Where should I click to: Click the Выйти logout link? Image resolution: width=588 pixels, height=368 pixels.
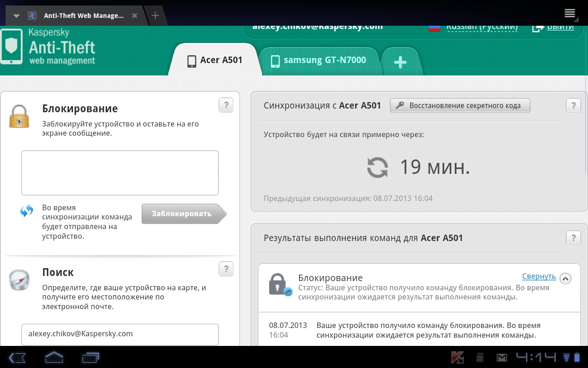(x=560, y=27)
